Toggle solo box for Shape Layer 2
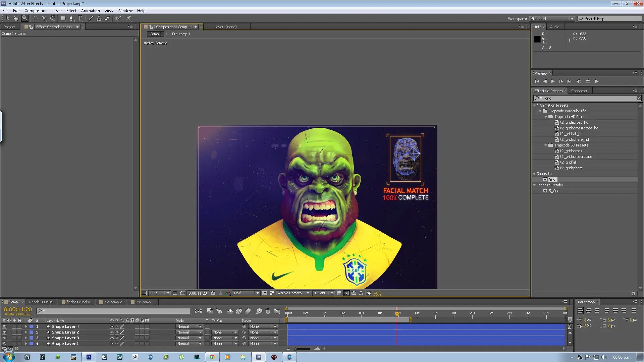This screenshot has height=362, width=644. (14, 333)
